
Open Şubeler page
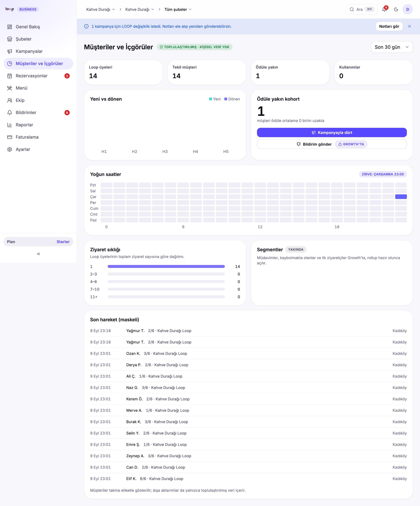38,39
